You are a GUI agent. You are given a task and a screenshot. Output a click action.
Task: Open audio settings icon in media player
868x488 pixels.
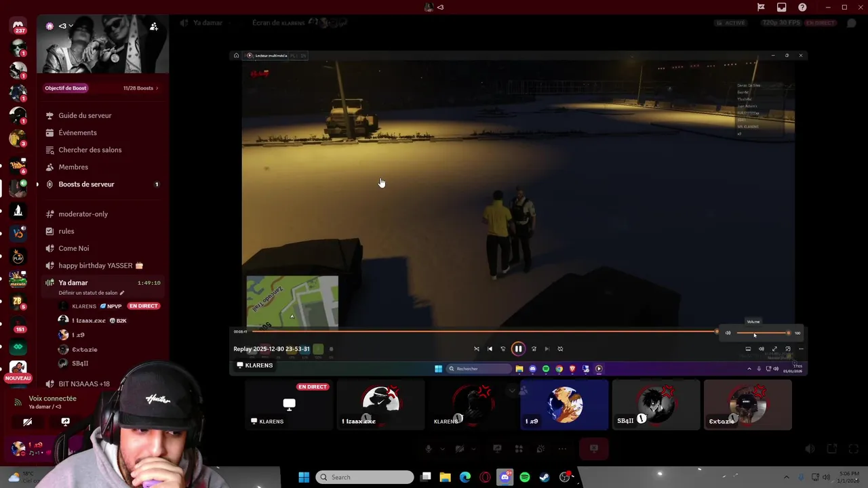761,349
